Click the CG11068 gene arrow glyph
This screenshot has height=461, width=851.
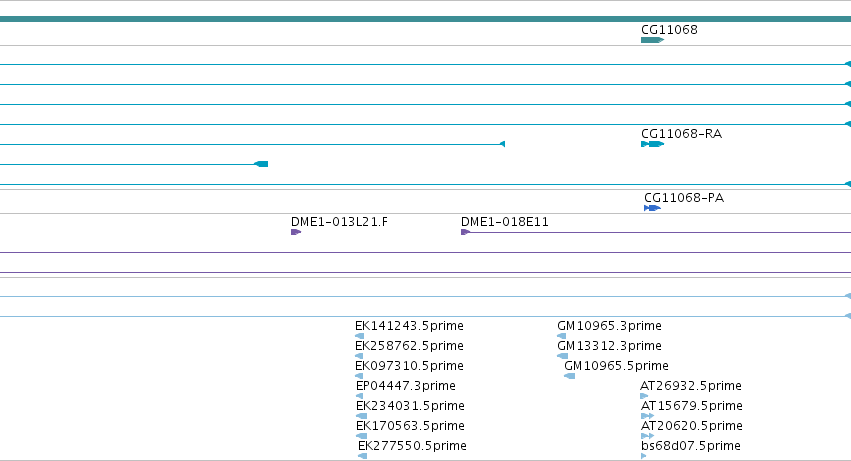click(x=652, y=40)
